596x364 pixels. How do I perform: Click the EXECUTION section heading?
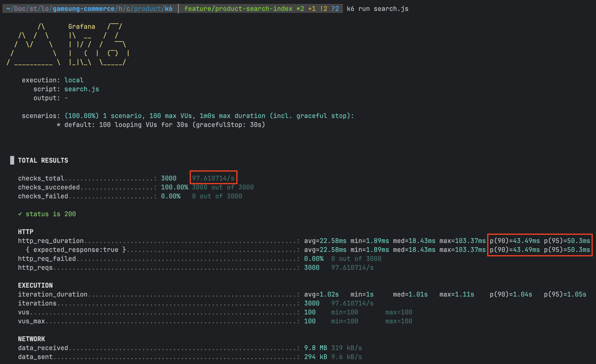coord(35,285)
